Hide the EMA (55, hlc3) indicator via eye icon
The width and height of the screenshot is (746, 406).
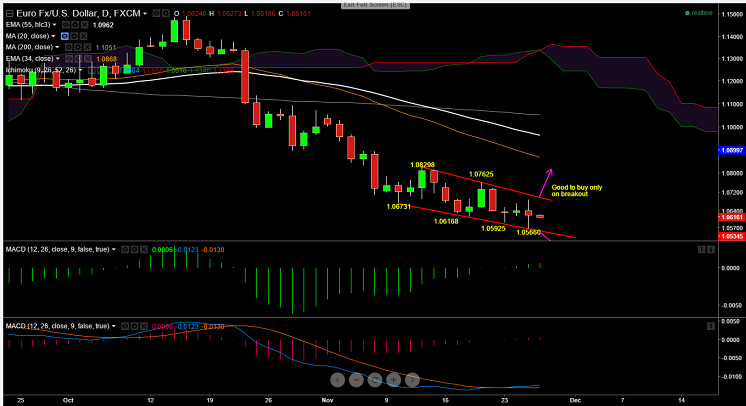pyautogui.click(x=66, y=25)
